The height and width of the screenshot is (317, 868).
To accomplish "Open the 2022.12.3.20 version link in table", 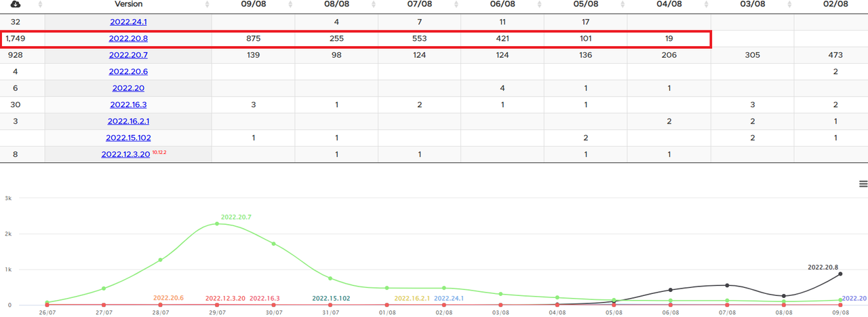I will point(125,154).
